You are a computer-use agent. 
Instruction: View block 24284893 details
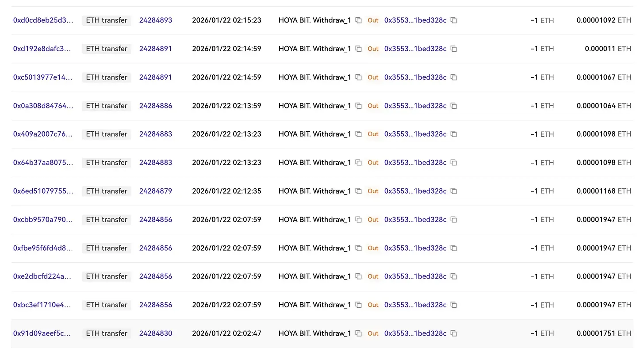(156, 20)
